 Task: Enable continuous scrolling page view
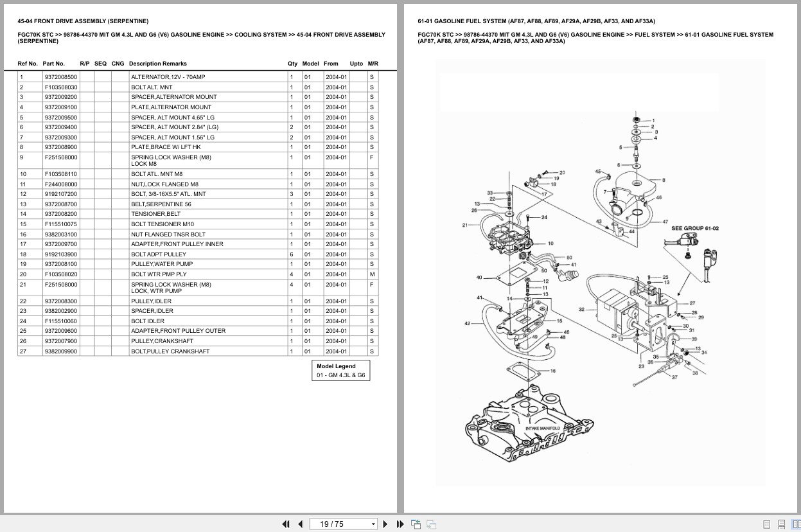(x=782, y=524)
